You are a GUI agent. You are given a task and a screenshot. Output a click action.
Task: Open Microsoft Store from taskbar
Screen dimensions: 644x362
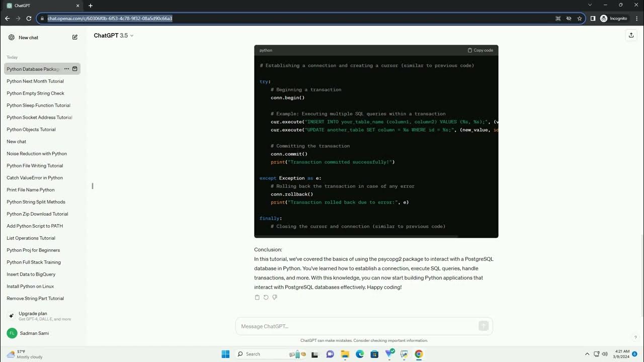click(374, 354)
